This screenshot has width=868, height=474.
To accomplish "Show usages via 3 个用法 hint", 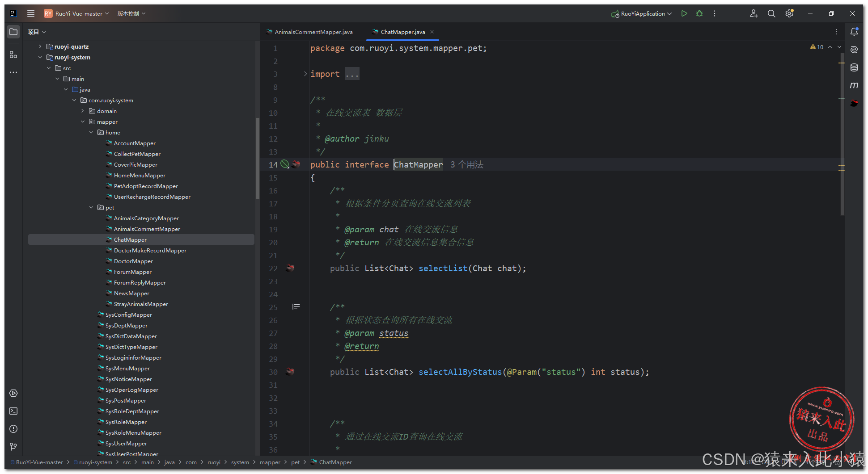I will (x=466, y=164).
